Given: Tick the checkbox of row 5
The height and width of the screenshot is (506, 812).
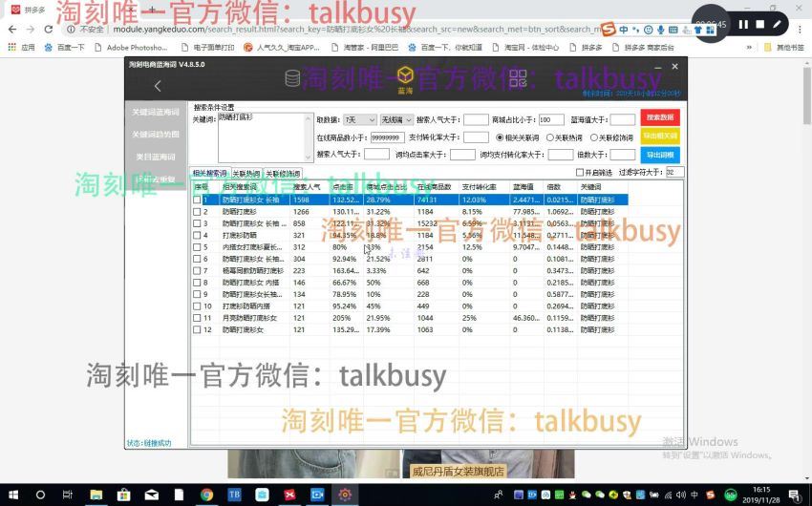Looking at the screenshot, I should 197,247.
